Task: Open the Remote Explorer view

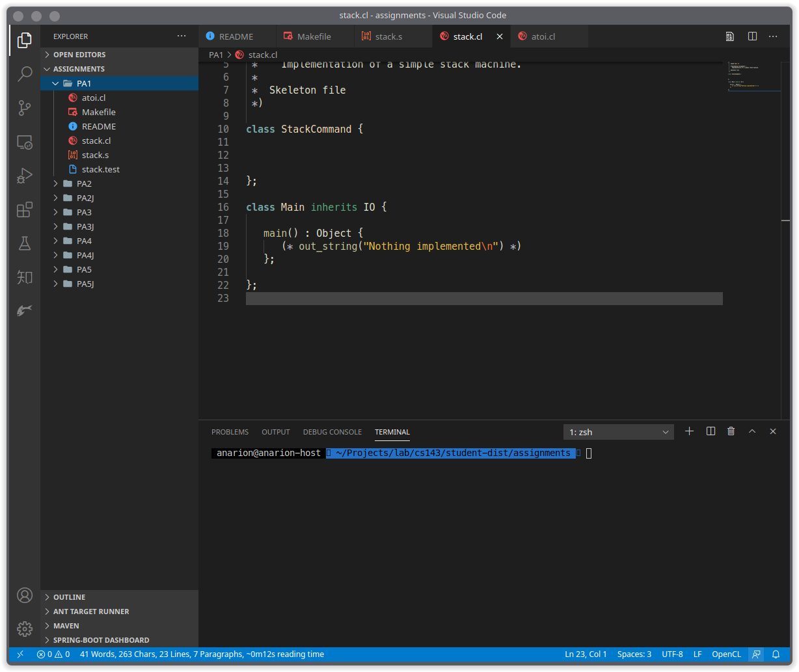Action: point(25,142)
